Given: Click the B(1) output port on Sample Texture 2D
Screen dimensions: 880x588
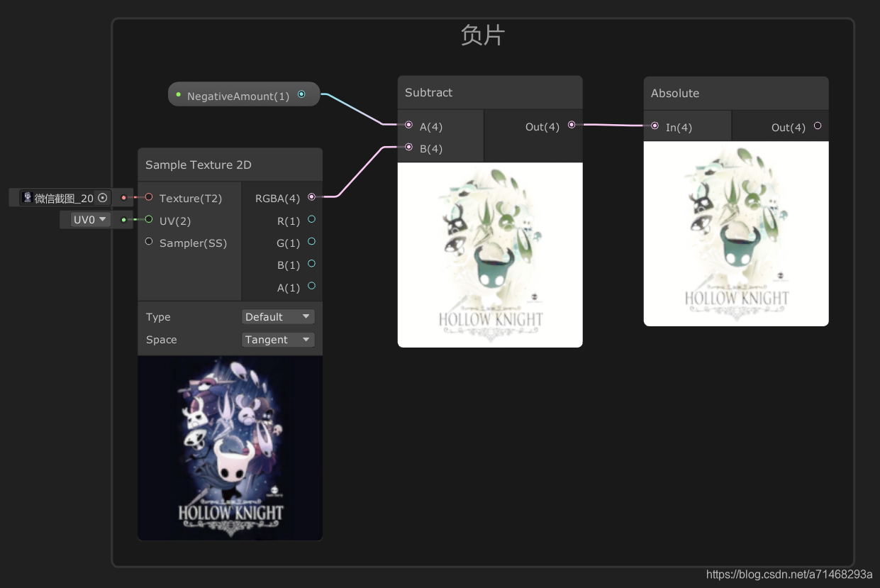Looking at the screenshot, I should (311, 264).
